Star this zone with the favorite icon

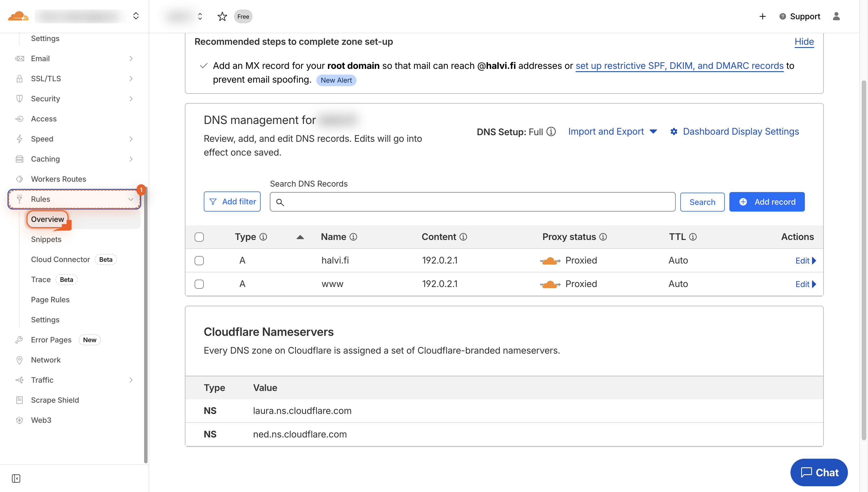point(222,16)
